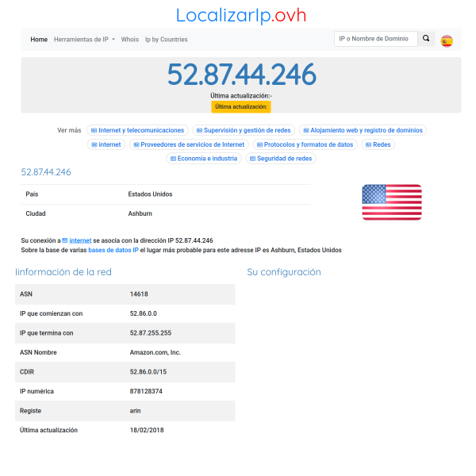Focus the 'IP o Nombre de Dominio' field
The height and width of the screenshot is (476, 476).
point(376,39)
